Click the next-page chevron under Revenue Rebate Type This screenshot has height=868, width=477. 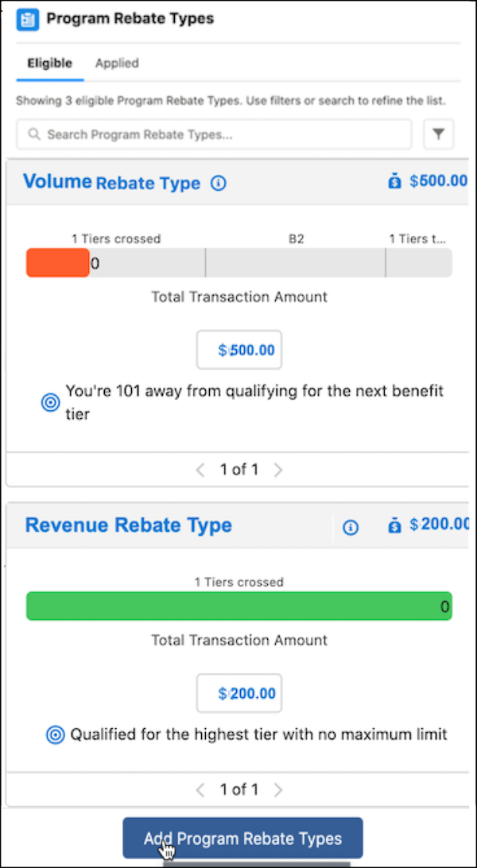[x=278, y=789]
